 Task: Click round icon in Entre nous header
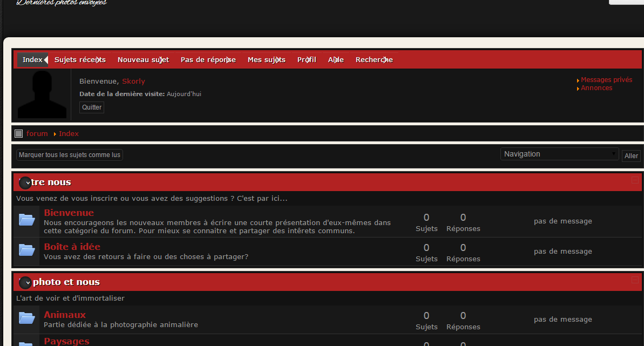[x=25, y=183]
